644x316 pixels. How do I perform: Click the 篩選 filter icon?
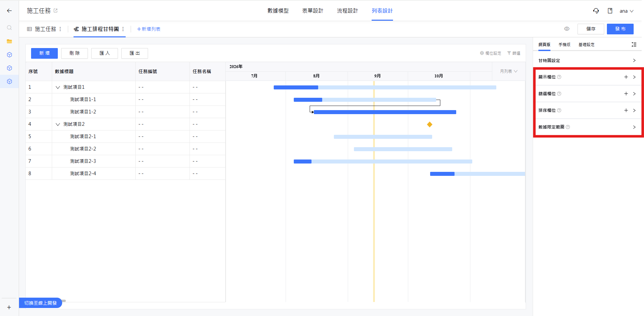click(509, 53)
